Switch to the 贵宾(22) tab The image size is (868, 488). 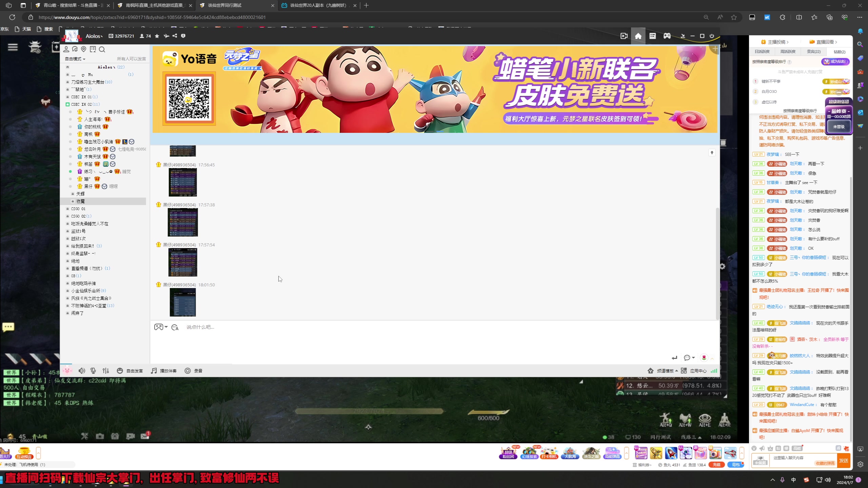(x=814, y=52)
